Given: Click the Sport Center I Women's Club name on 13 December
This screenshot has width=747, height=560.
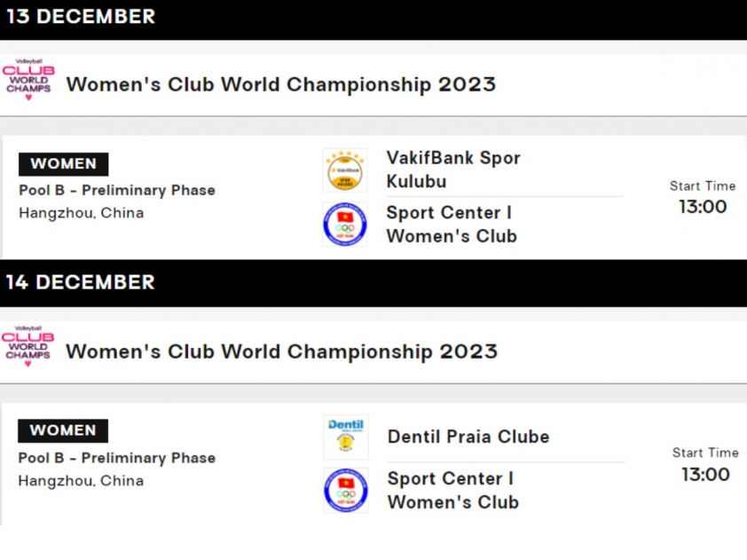Looking at the screenshot, I should [452, 225].
